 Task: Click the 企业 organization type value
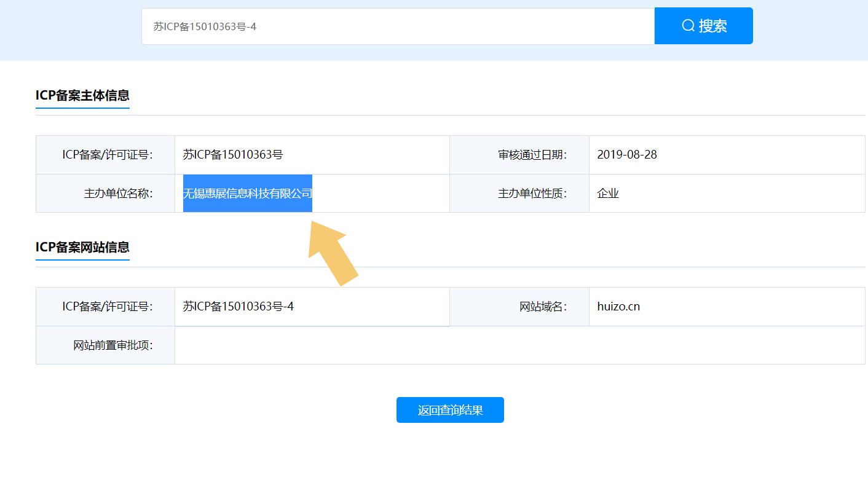608,194
